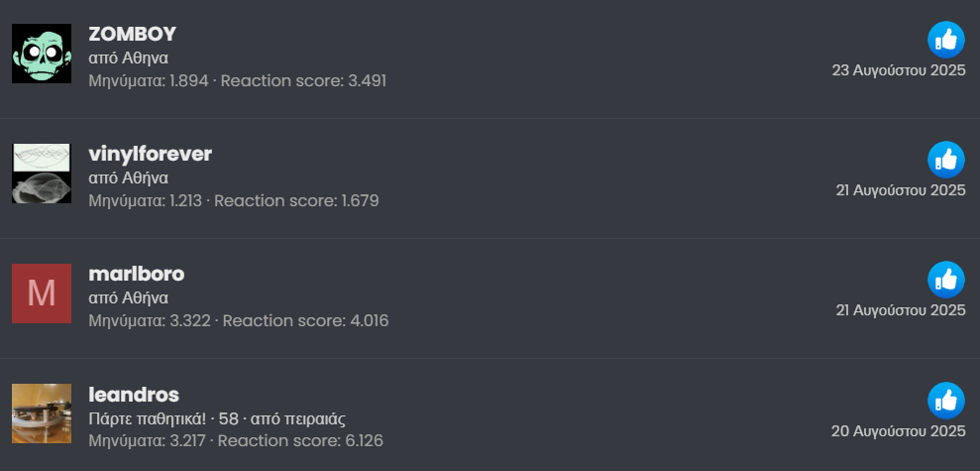Visit the marlboro username link

click(136, 275)
